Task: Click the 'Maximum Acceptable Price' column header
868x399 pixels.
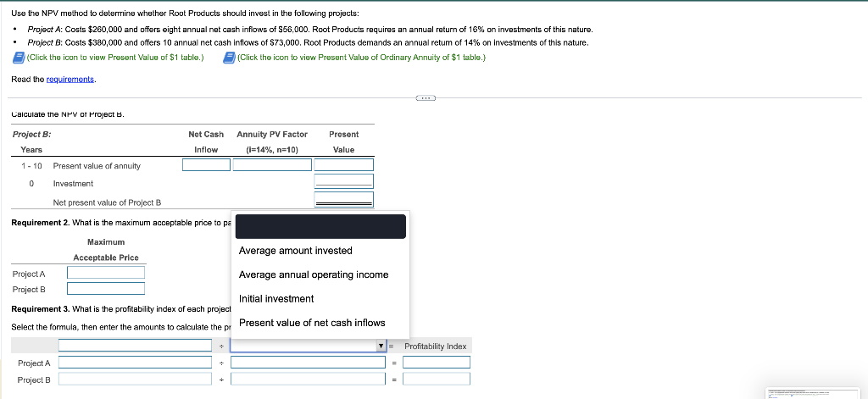Action: pos(106,250)
